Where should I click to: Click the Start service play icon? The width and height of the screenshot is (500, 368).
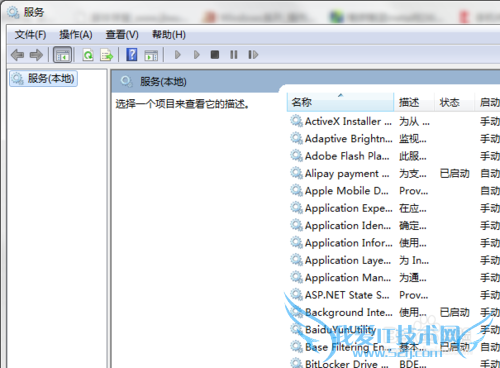(178, 54)
